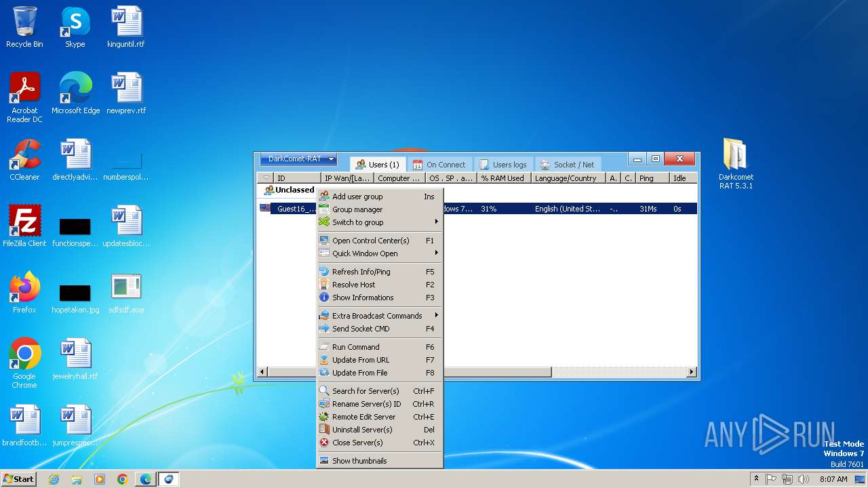Click the 8:07 AM taskbar clock

point(833,479)
